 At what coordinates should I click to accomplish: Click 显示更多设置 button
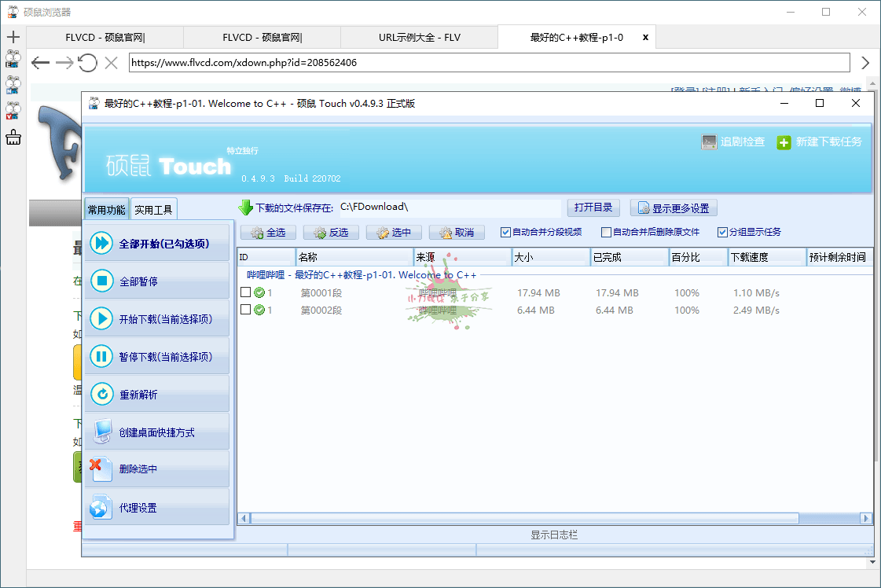674,208
